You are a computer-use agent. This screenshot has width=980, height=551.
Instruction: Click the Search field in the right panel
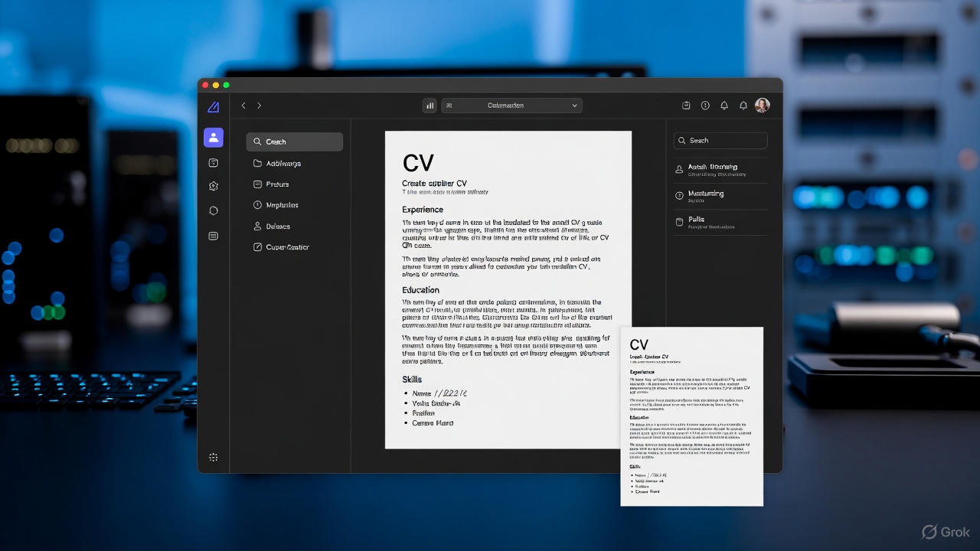pos(720,141)
